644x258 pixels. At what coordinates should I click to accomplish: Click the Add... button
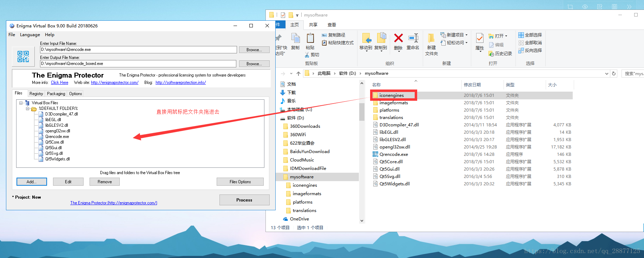coord(32,182)
